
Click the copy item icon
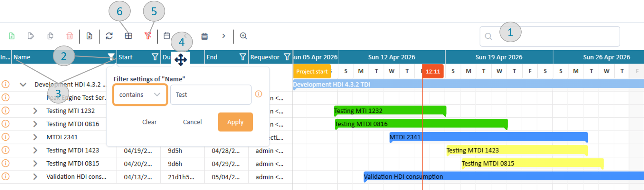50,36
